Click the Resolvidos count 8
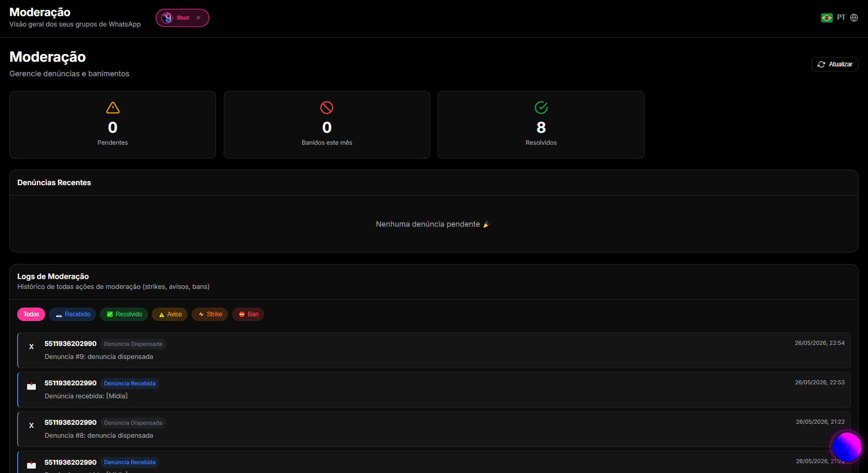868x473 pixels. (x=541, y=128)
